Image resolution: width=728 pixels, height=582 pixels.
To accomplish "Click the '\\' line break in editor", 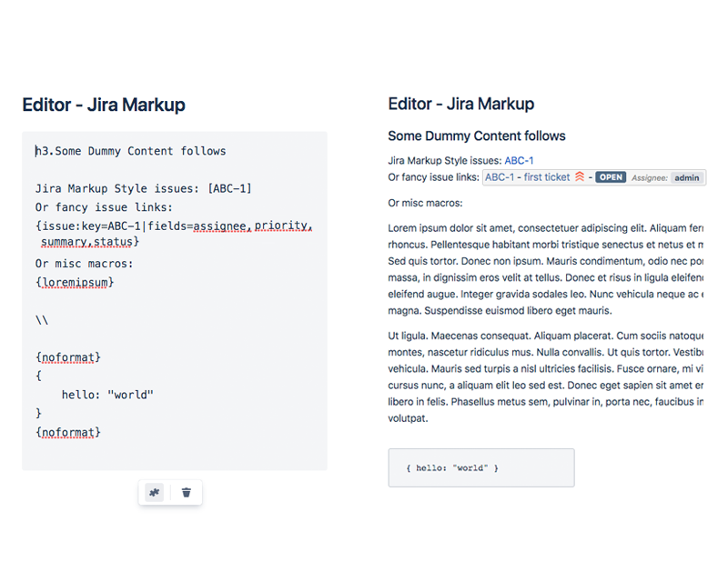I will (42, 320).
